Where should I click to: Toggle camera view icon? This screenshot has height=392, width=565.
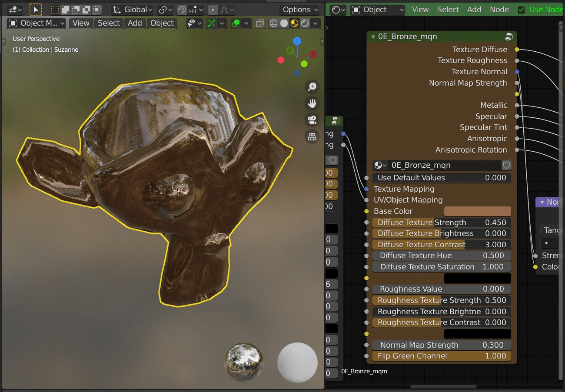point(312,120)
